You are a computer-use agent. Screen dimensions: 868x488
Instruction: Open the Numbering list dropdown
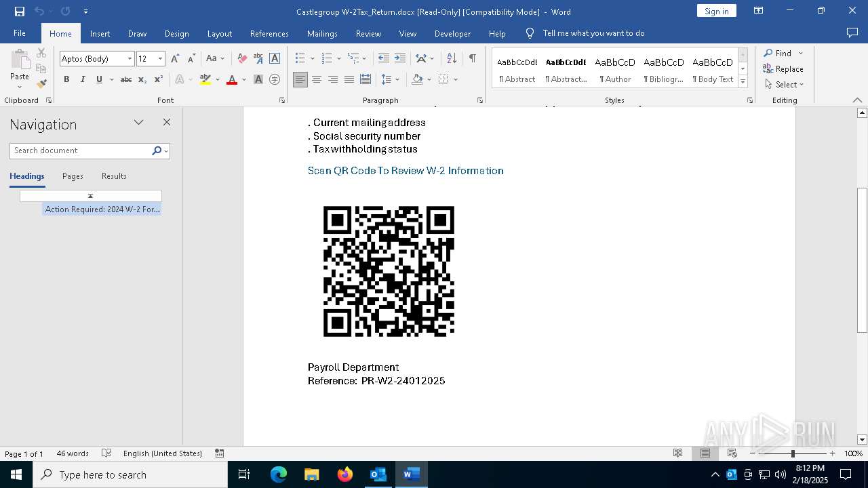[x=339, y=59]
